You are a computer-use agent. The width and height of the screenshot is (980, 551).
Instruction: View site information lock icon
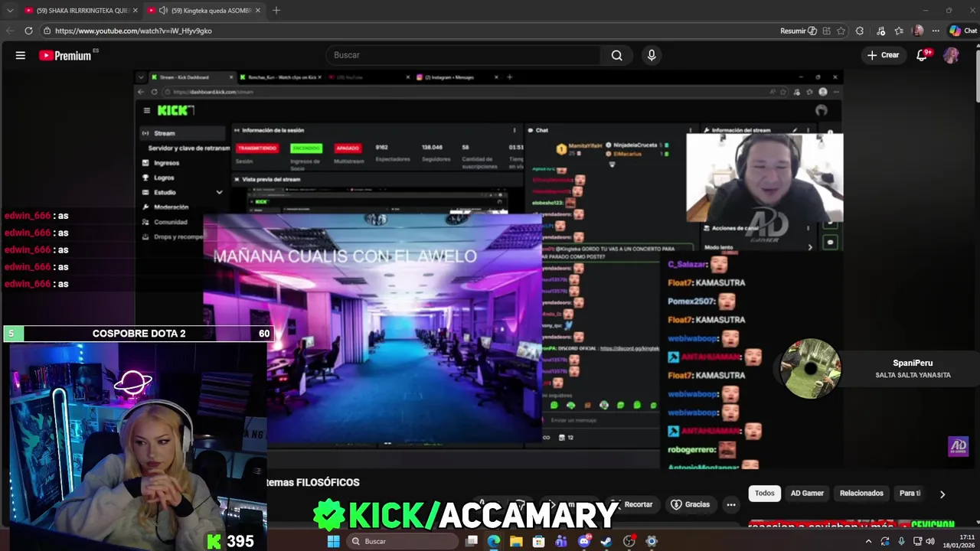pyautogui.click(x=47, y=31)
